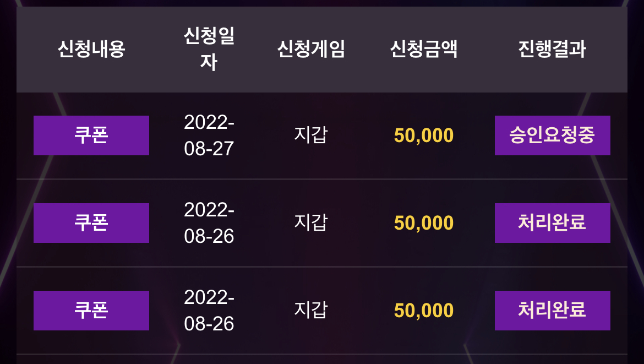The width and height of the screenshot is (644, 364).
Task: Click the 50,000 amount beside 승인요청중
Action: pyautogui.click(x=423, y=135)
